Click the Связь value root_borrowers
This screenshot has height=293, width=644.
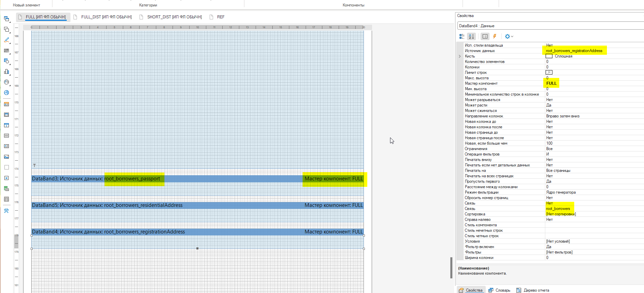[558, 209]
